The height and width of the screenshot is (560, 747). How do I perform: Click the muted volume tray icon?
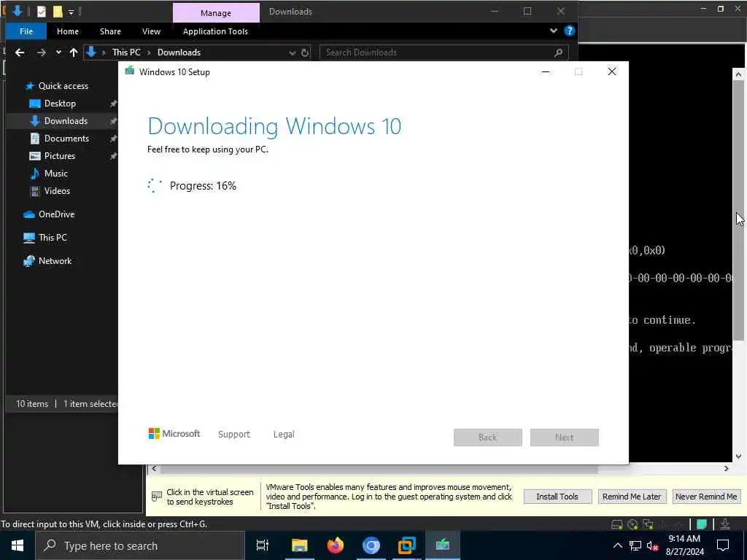652,545
